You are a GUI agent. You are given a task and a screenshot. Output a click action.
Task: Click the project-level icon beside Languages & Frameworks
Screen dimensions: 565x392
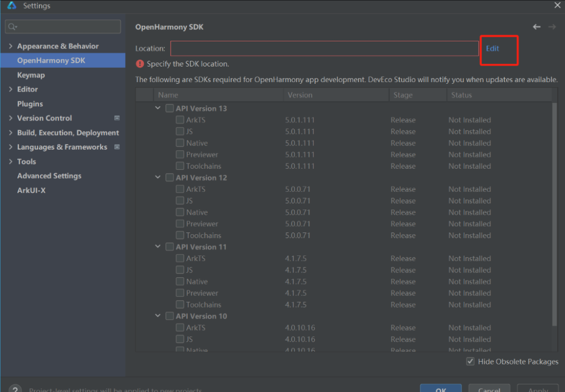tap(117, 146)
